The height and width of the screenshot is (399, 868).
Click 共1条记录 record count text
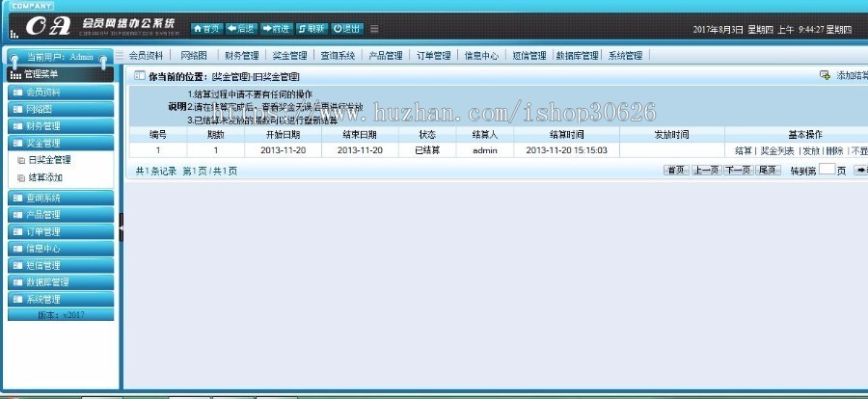(x=156, y=172)
